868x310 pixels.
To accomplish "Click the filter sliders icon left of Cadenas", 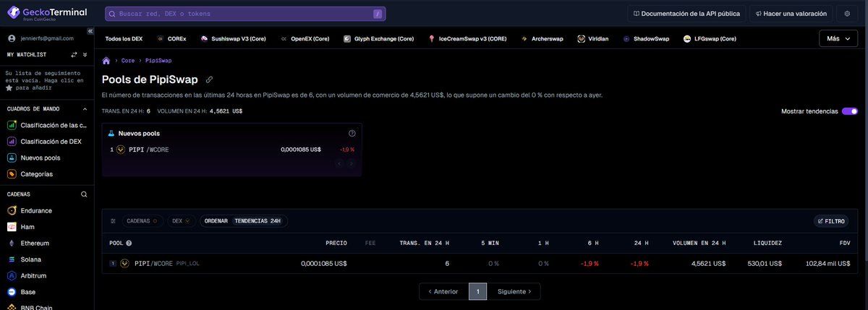I will click(x=113, y=221).
